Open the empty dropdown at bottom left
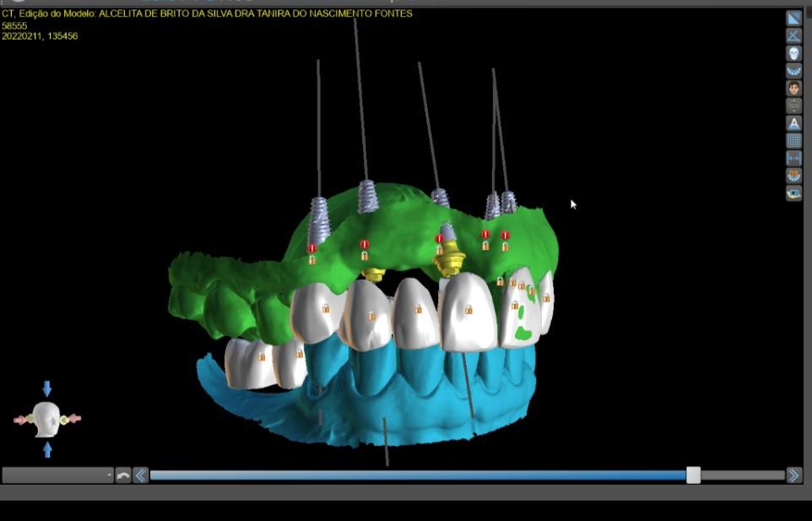Image resolution: width=812 pixels, height=521 pixels. point(57,475)
